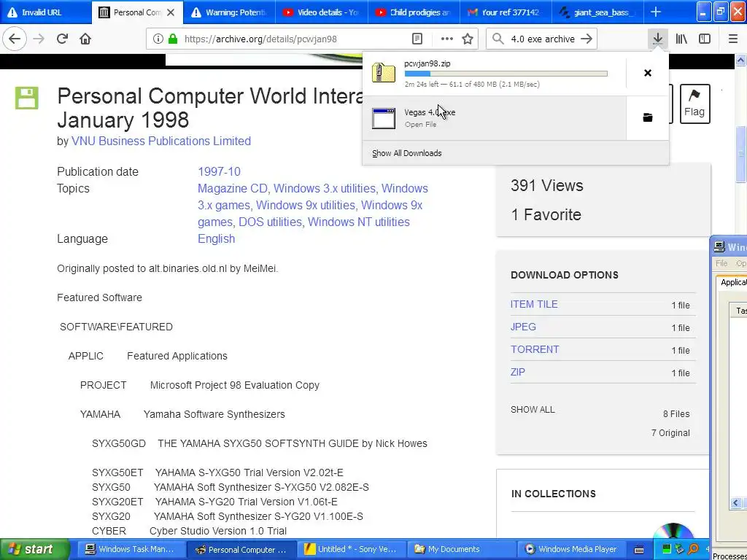Download the ZIP option
The width and height of the screenshot is (747, 560).
coord(518,372)
